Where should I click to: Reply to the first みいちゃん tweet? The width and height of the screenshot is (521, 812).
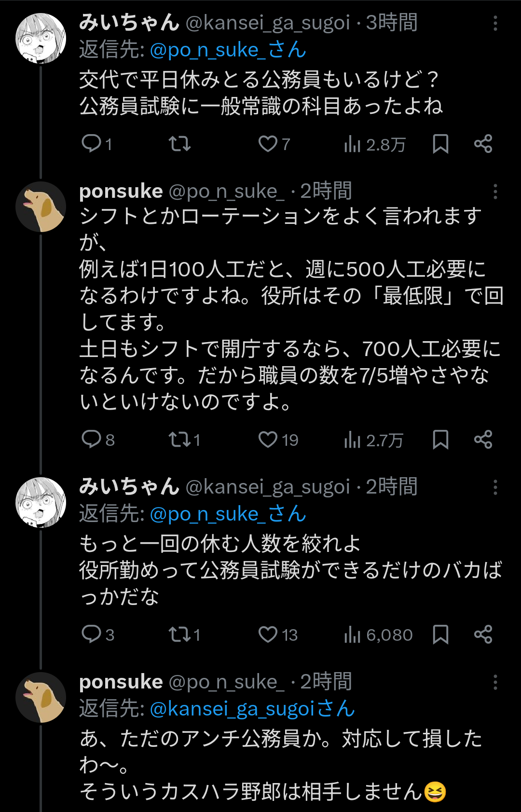point(92,144)
